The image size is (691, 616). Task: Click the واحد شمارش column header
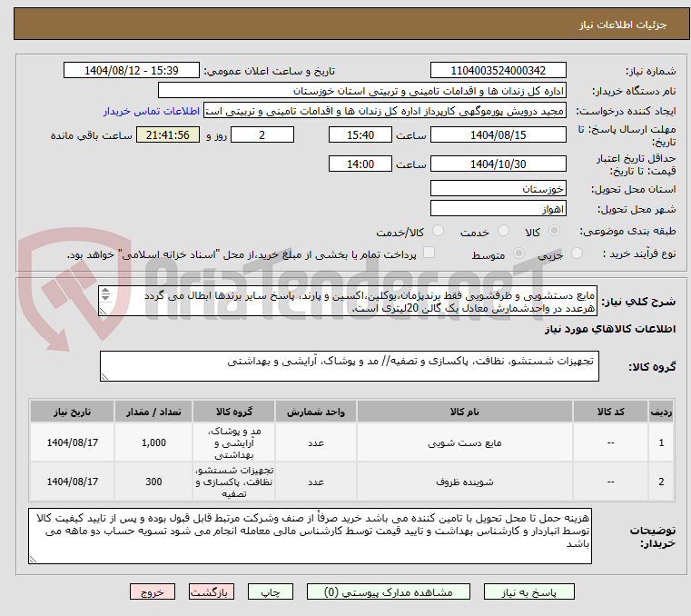coord(315,412)
